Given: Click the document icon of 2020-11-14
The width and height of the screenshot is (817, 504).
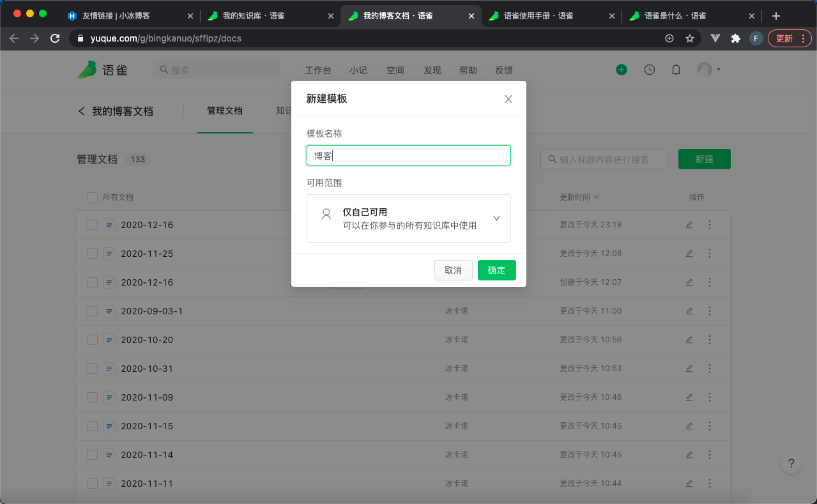Looking at the screenshot, I should (109, 455).
